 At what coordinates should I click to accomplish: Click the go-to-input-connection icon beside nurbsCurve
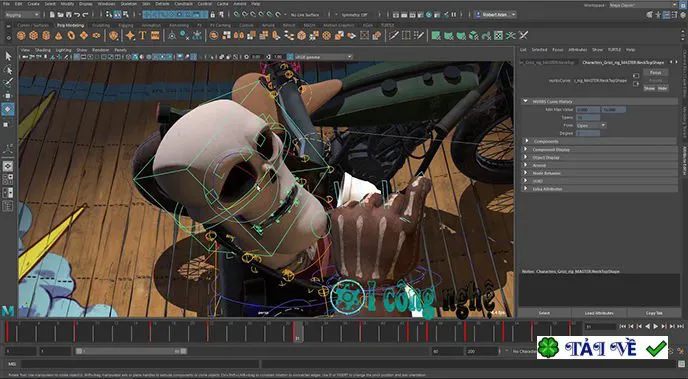click(x=636, y=76)
